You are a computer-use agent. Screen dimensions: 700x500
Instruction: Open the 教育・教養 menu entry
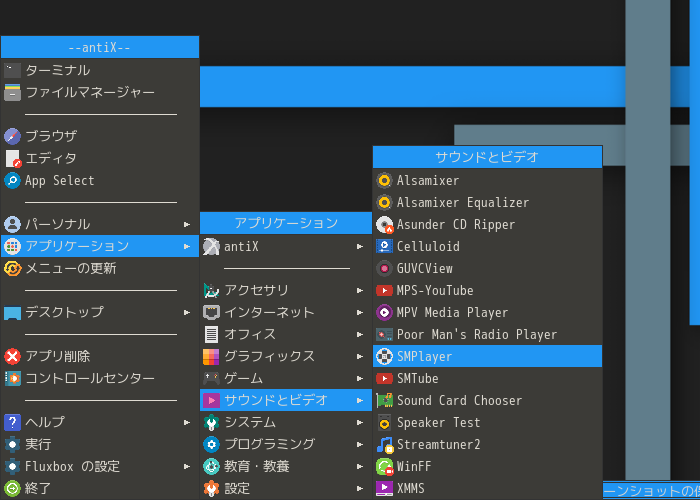coord(286,467)
